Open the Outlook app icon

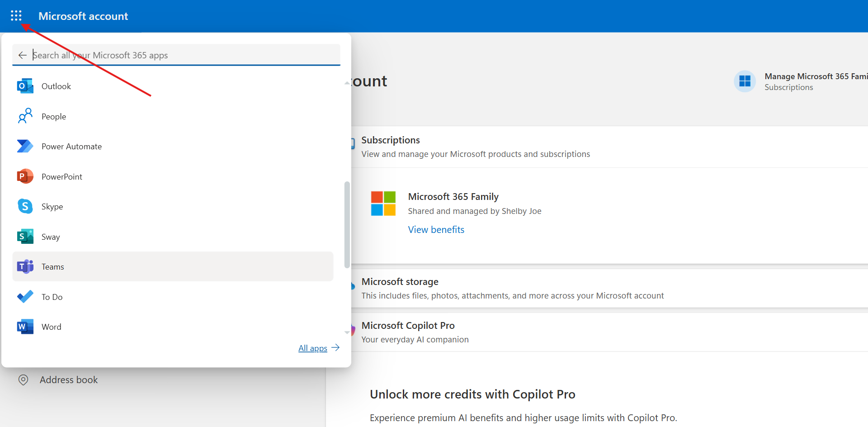(25, 86)
